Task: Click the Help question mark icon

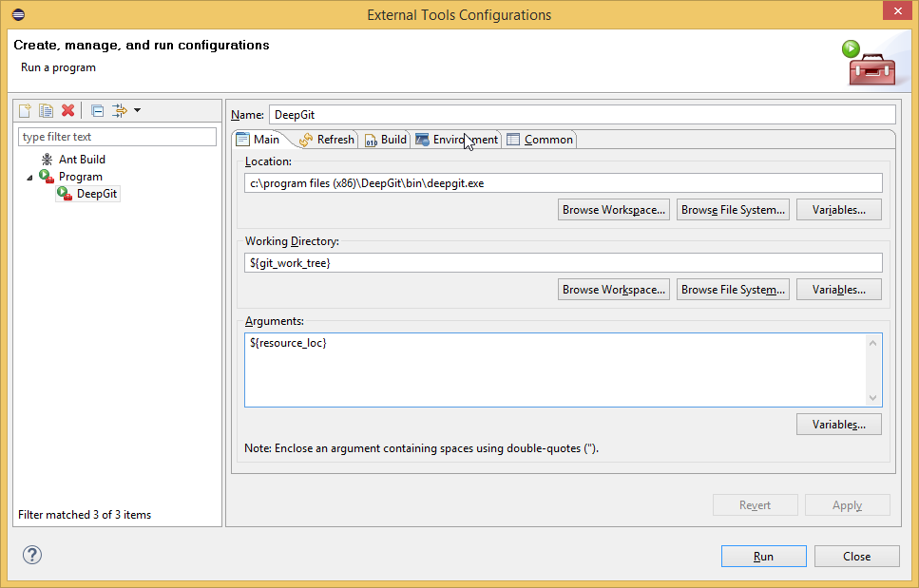Action: [x=32, y=556]
